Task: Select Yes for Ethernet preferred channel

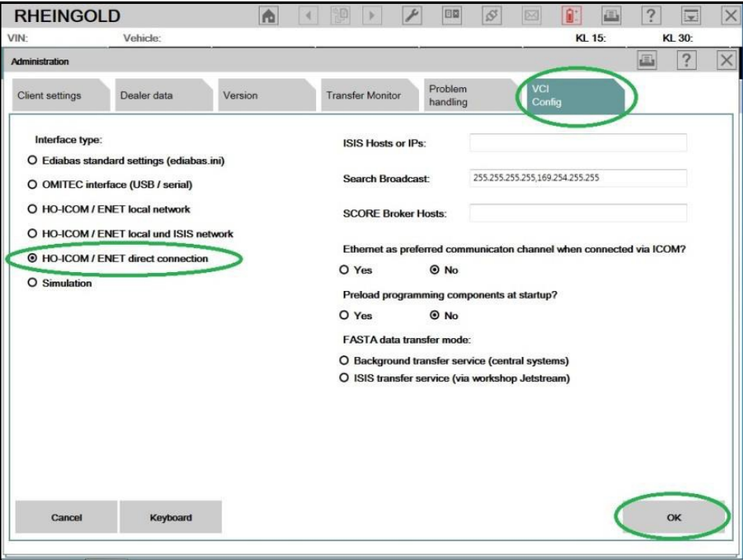Action: [x=344, y=270]
